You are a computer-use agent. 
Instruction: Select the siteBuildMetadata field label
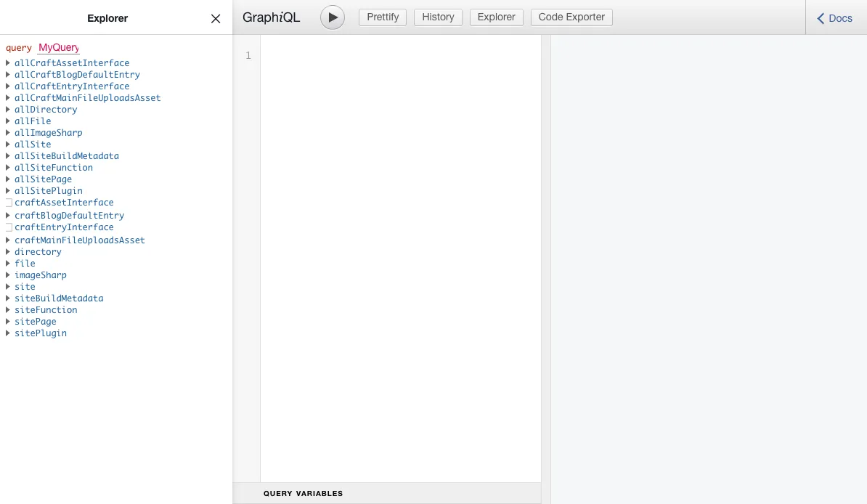(x=59, y=298)
